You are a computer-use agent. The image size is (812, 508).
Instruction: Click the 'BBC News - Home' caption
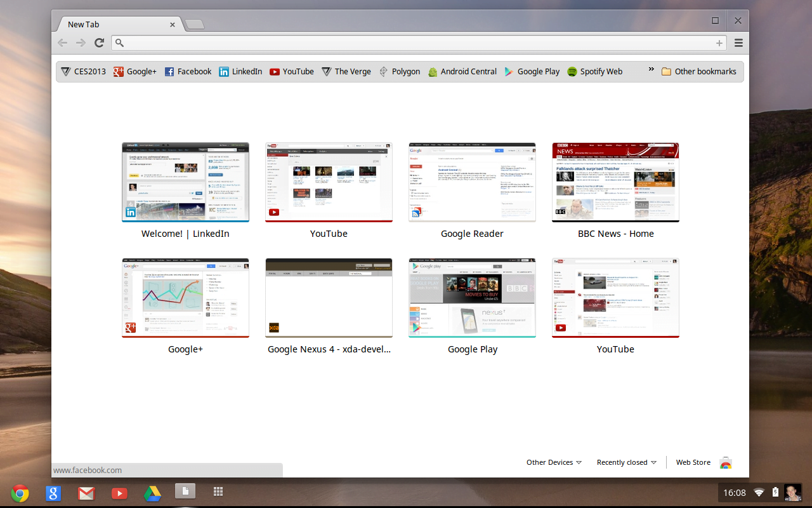click(x=615, y=234)
